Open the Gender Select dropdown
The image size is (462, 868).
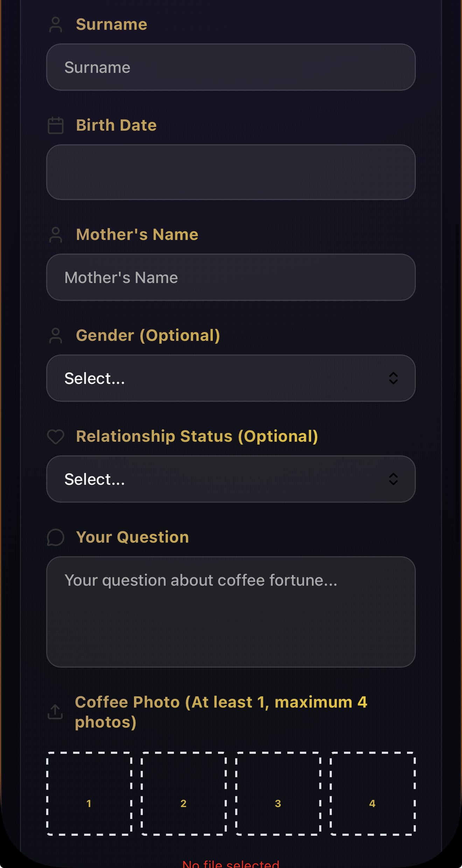coord(231,378)
